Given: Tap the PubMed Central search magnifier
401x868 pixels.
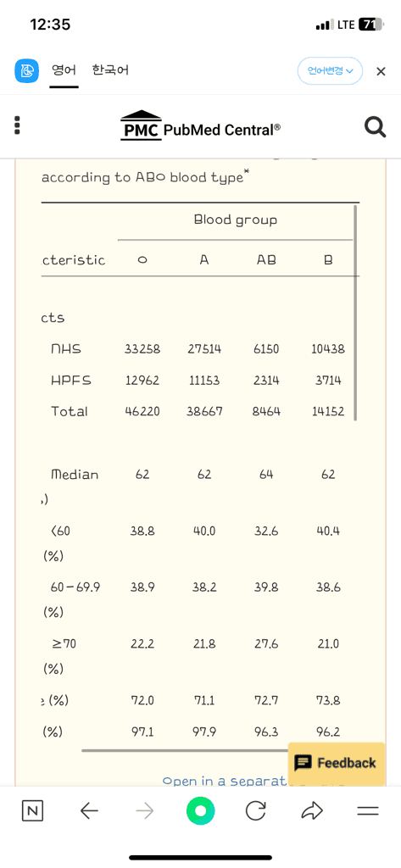Looking at the screenshot, I should pos(375,127).
